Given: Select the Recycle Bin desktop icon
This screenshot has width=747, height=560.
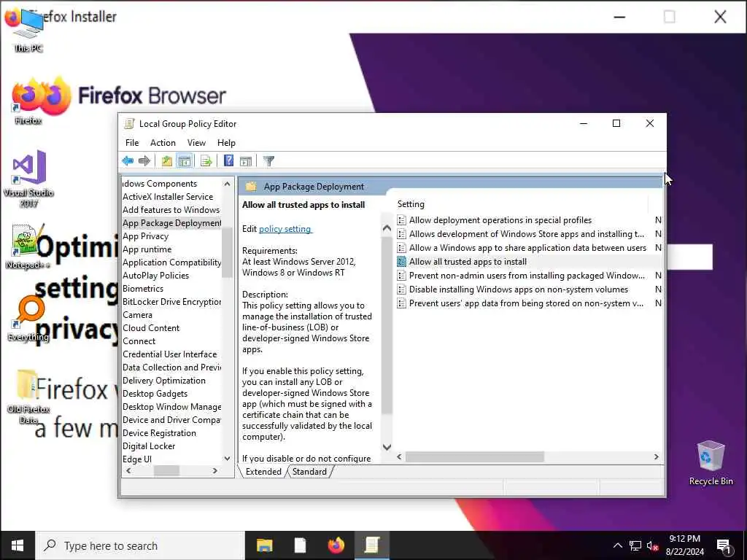Looking at the screenshot, I should 711,462.
